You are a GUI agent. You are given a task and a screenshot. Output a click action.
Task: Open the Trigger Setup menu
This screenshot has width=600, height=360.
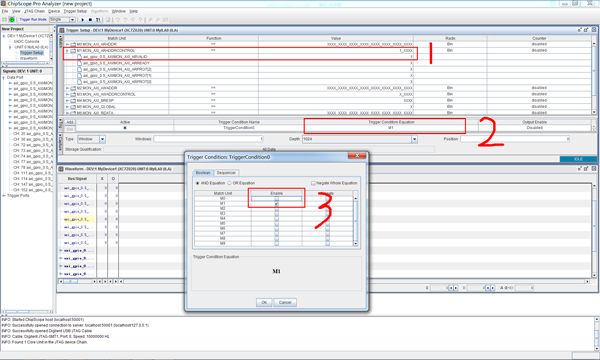75,11
